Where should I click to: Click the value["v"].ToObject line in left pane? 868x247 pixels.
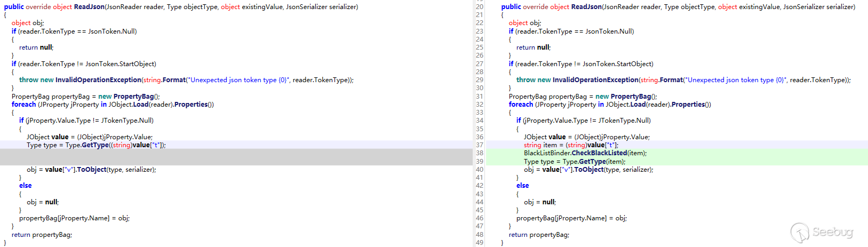pos(91,170)
